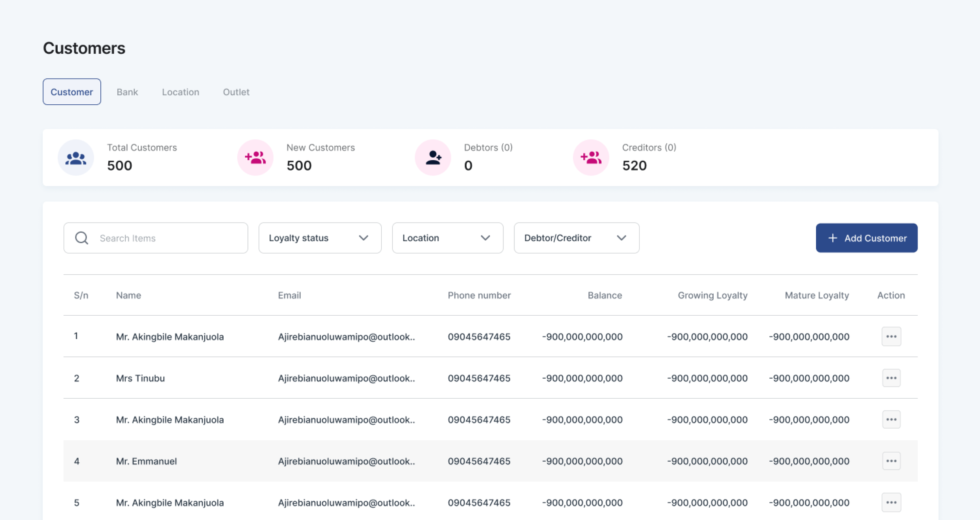Viewport: 980px width, 520px height.
Task: Expand the Loyalty status dropdown
Action: [320, 238]
